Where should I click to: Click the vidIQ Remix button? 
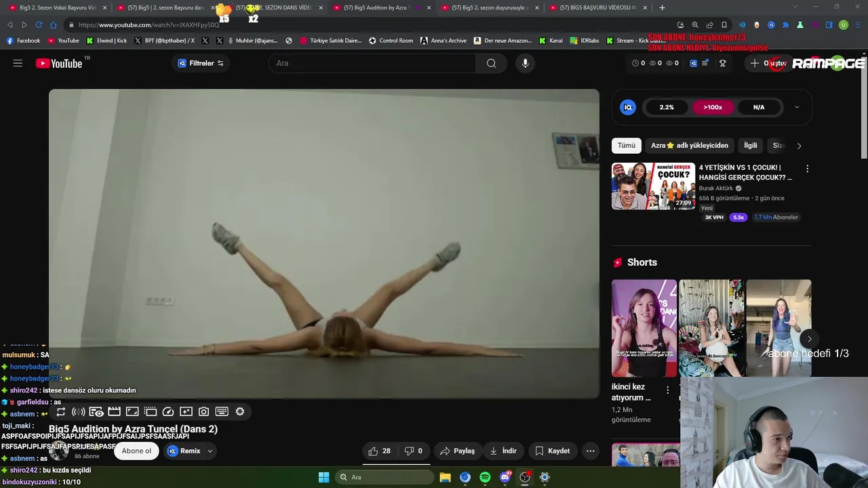pyautogui.click(x=184, y=451)
